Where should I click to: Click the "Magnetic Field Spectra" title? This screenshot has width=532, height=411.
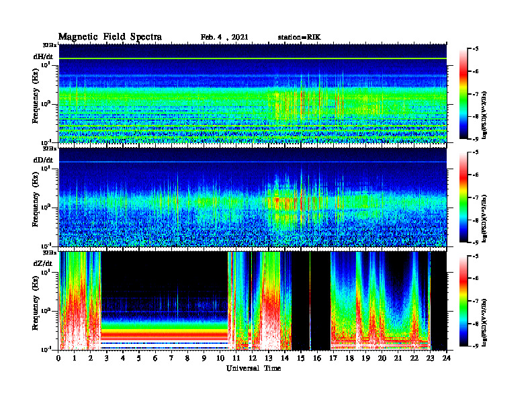click(x=110, y=37)
